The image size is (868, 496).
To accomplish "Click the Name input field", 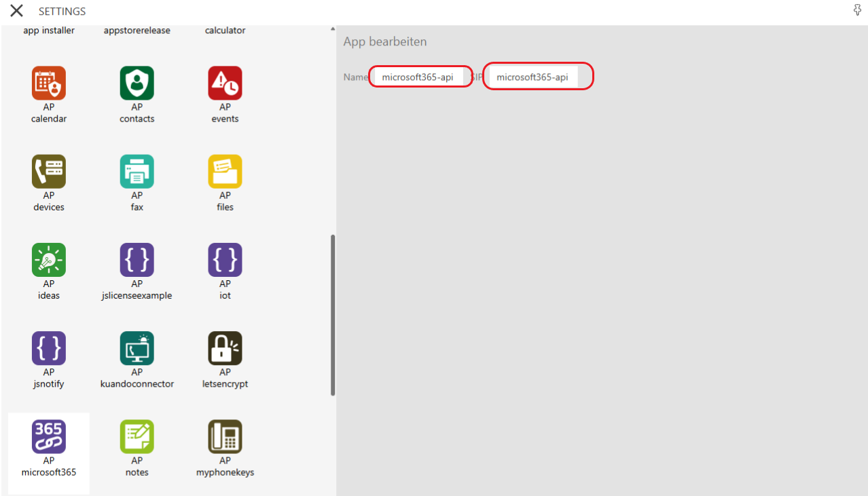I will (419, 77).
